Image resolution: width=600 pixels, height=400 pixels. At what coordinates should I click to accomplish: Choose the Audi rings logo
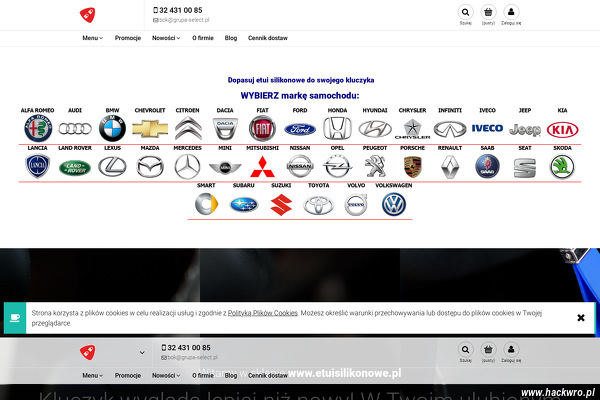[x=75, y=129]
